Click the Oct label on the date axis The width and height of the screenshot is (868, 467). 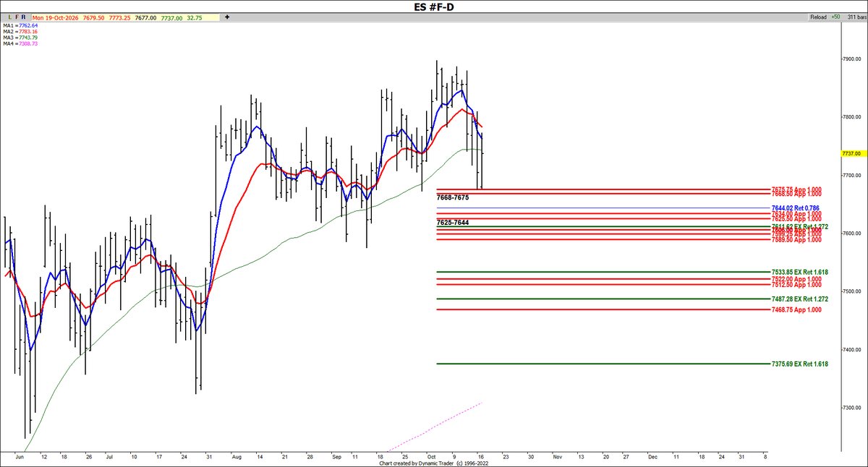(x=431, y=458)
